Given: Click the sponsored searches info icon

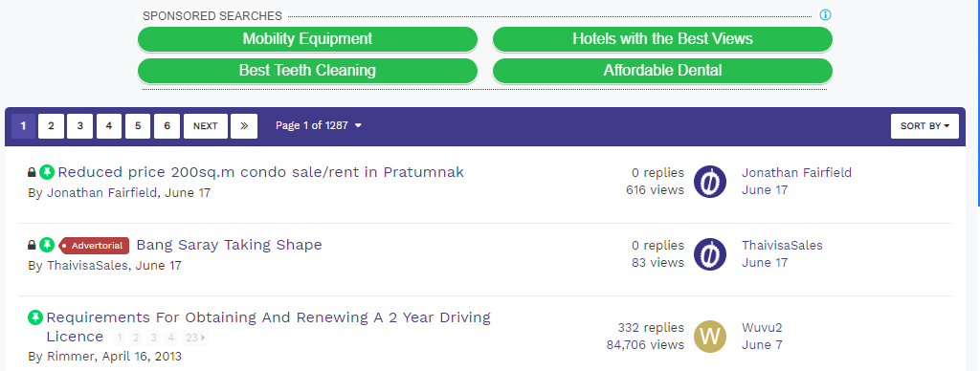Looking at the screenshot, I should (826, 15).
